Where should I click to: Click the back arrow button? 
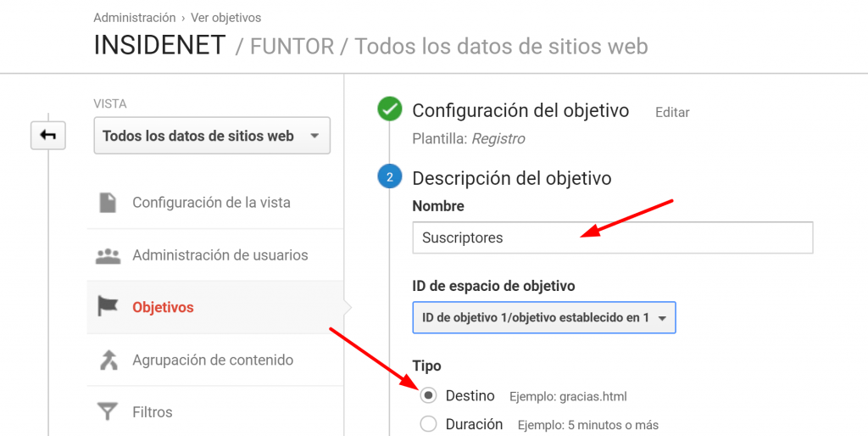point(47,136)
